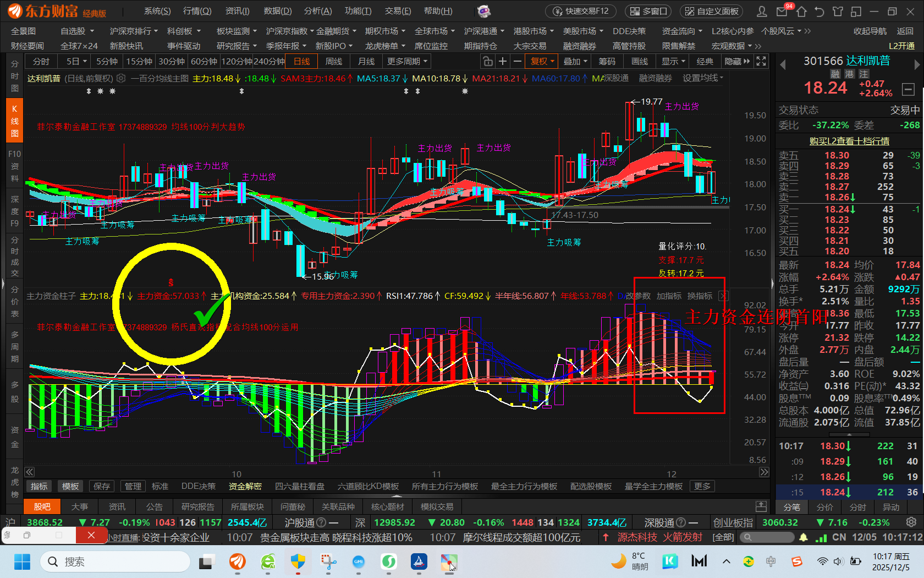924x578 pixels.
Task: Toggle fullscreen chart icon
Action: 761,61
